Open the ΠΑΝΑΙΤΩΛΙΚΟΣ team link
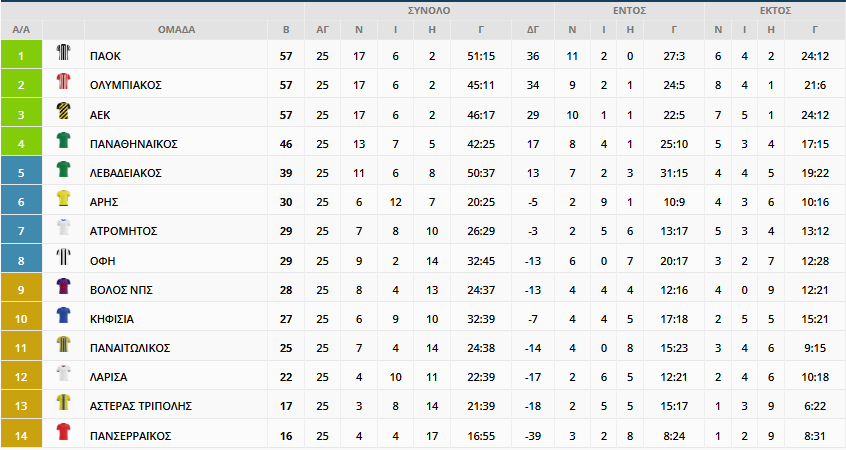 click(130, 348)
